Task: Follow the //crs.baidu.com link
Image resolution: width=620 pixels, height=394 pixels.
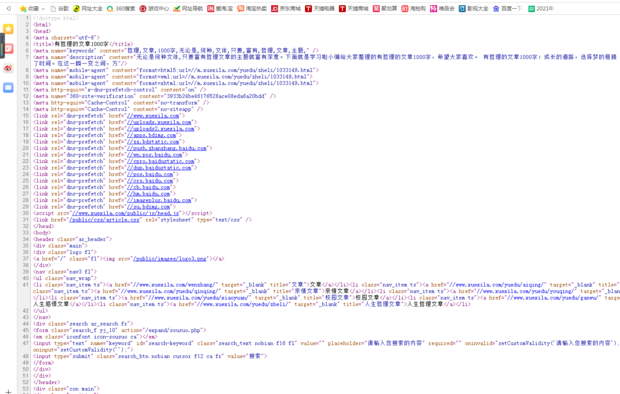Action: pos(150,181)
